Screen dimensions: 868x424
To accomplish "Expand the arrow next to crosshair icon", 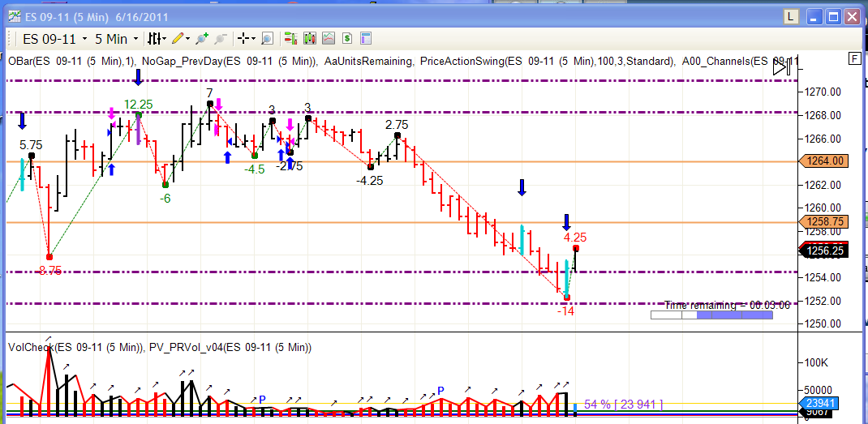I will click(x=253, y=39).
